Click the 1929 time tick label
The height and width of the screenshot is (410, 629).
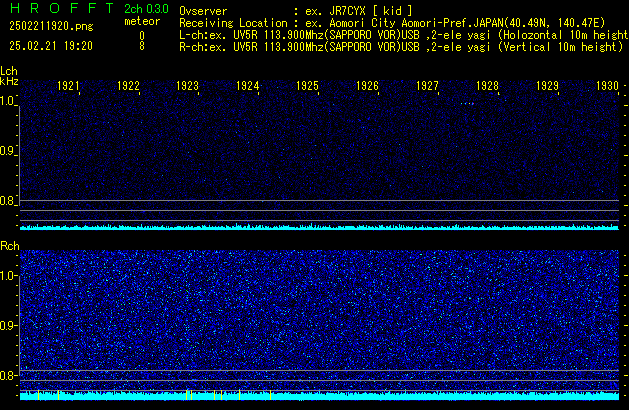547,86
